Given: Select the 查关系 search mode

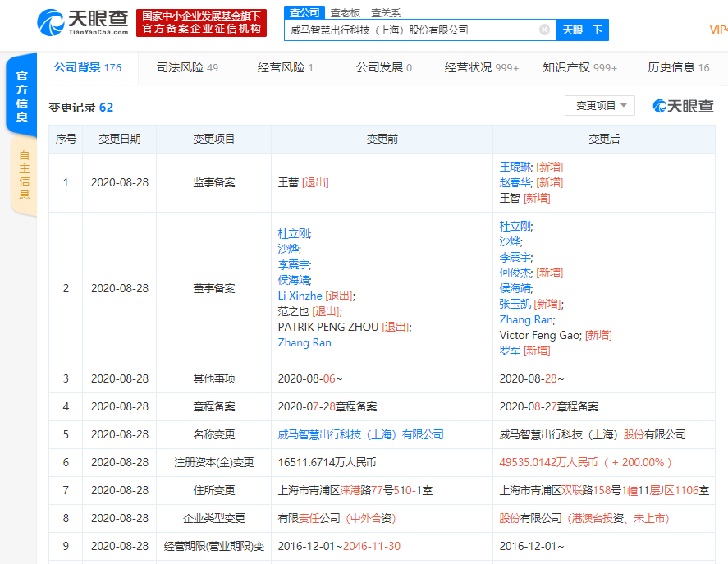Looking at the screenshot, I should point(386,12).
